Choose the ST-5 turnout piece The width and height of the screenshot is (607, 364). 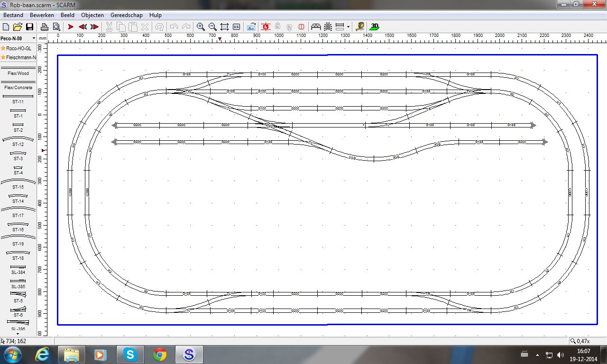(x=18, y=298)
